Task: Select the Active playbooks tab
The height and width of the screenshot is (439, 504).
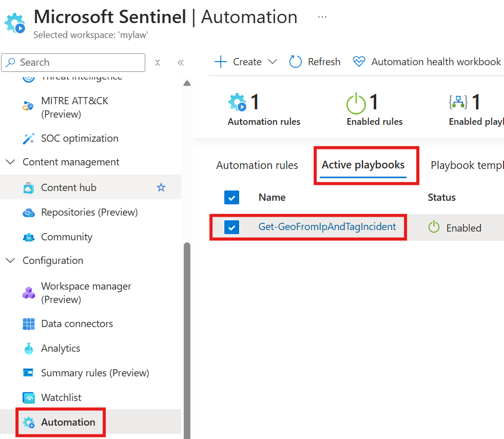Action: pyautogui.click(x=363, y=165)
